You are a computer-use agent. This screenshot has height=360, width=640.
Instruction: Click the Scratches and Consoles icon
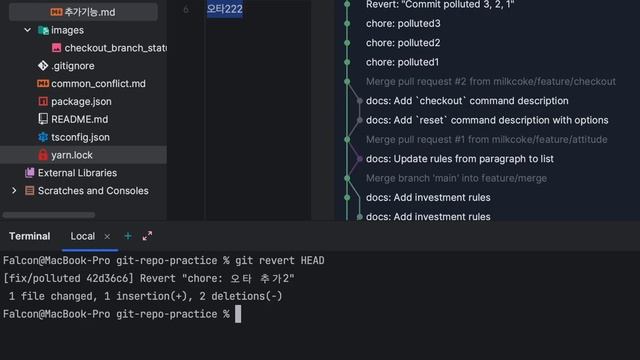[x=29, y=191]
